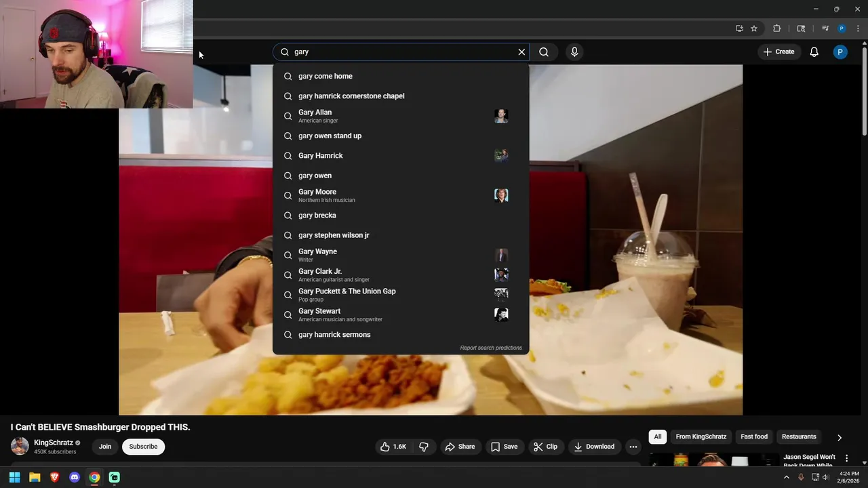
Task: Click the page vertical scrollbar thumb
Action: [865, 91]
